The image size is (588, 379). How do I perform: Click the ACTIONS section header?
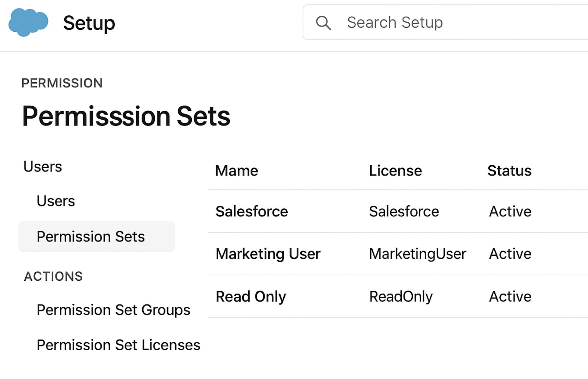(x=53, y=276)
